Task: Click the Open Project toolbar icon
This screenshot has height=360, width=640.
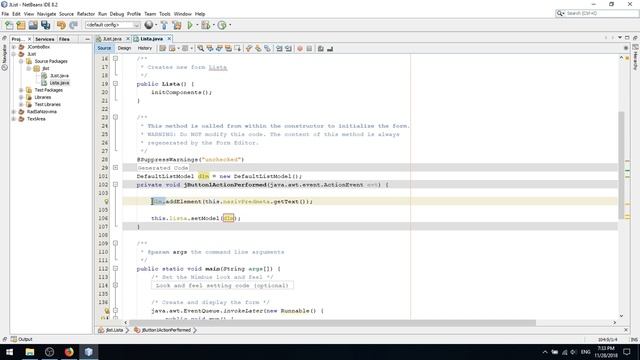Action: [x=33, y=25]
